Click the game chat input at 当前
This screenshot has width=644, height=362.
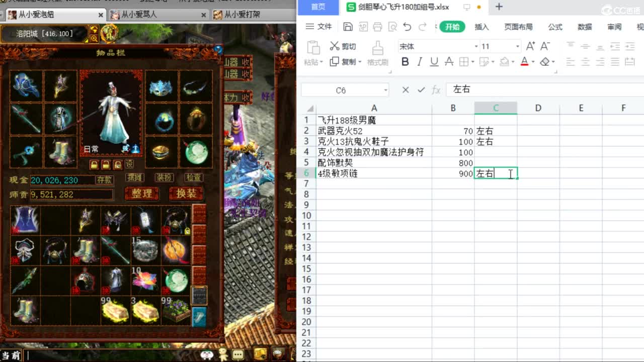[x=111, y=355]
